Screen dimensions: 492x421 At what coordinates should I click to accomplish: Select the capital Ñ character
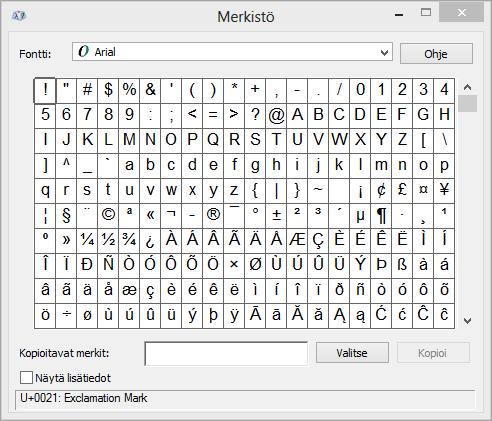pyautogui.click(x=108, y=266)
